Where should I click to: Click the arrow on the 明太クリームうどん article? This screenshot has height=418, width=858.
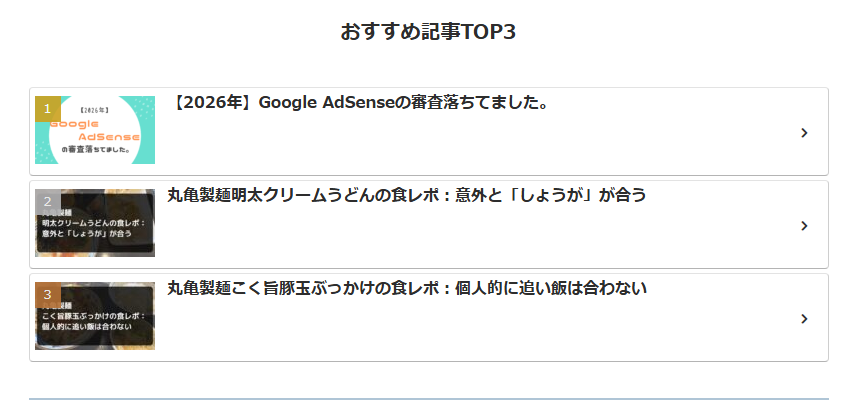click(804, 226)
